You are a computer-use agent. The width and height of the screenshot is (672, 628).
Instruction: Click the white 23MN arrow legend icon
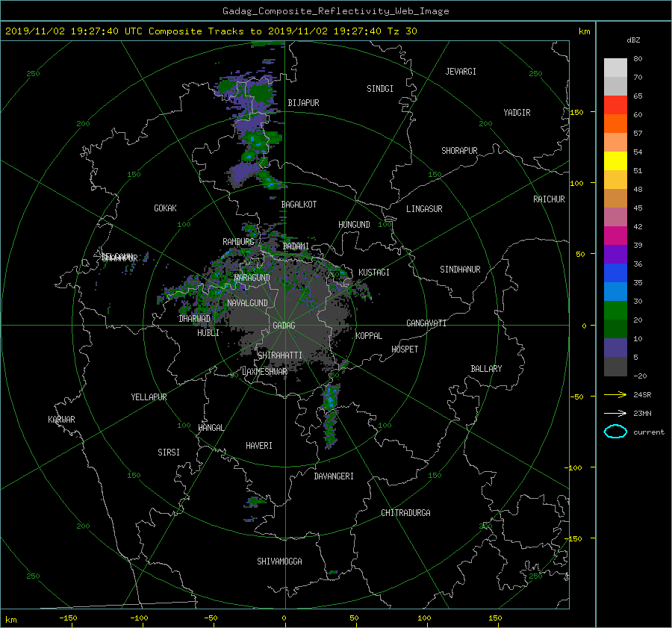click(x=615, y=413)
